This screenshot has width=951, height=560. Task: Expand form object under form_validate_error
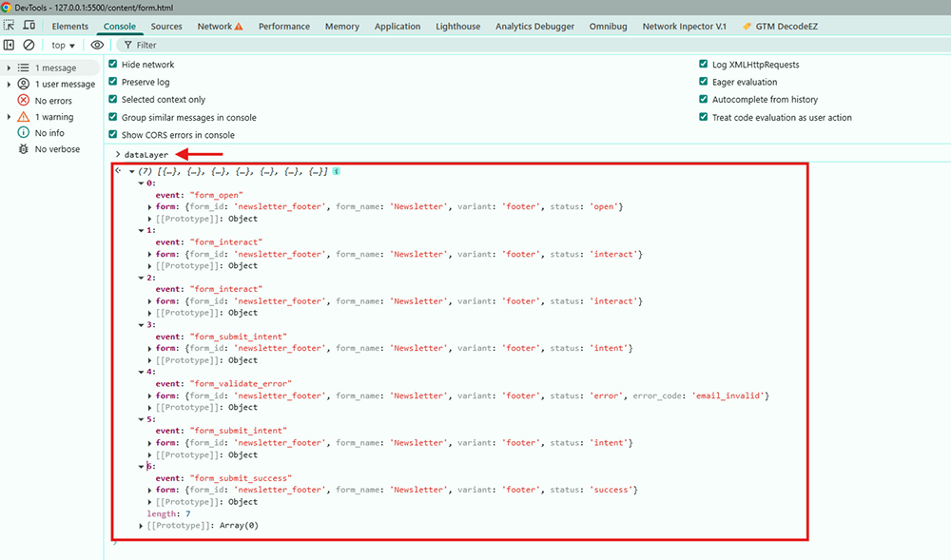tap(150, 396)
